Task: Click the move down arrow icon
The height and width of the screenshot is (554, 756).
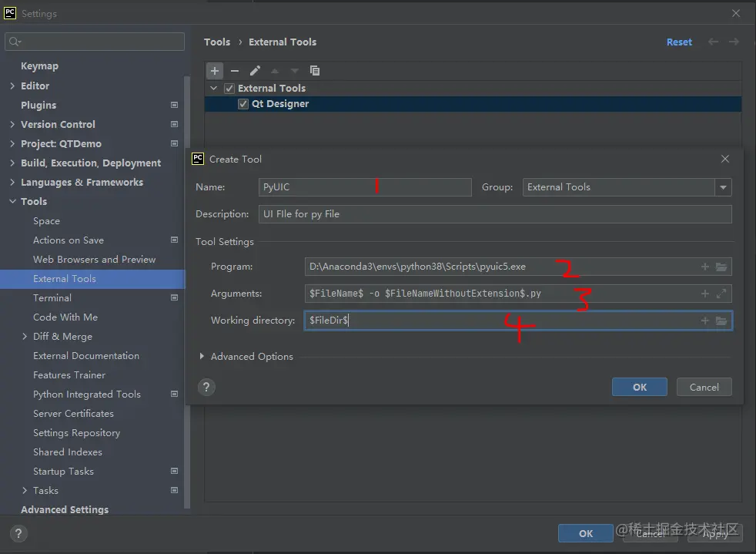Action: click(295, 71)
